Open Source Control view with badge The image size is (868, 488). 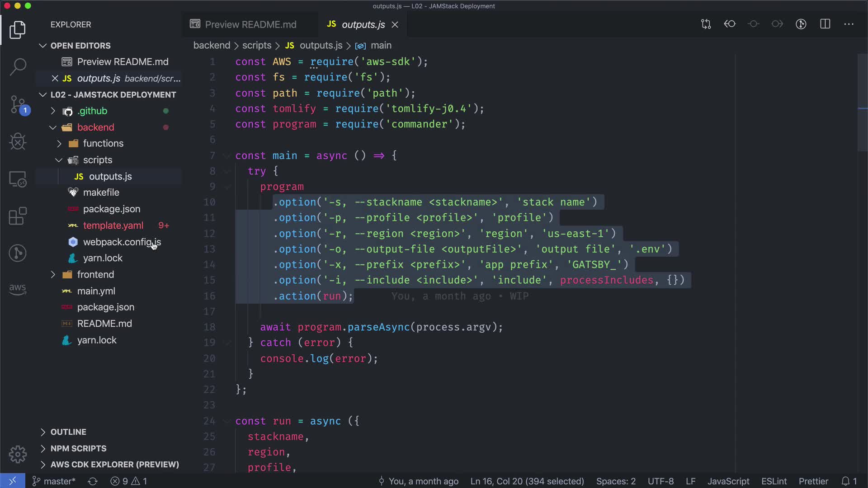coord(18,104)
